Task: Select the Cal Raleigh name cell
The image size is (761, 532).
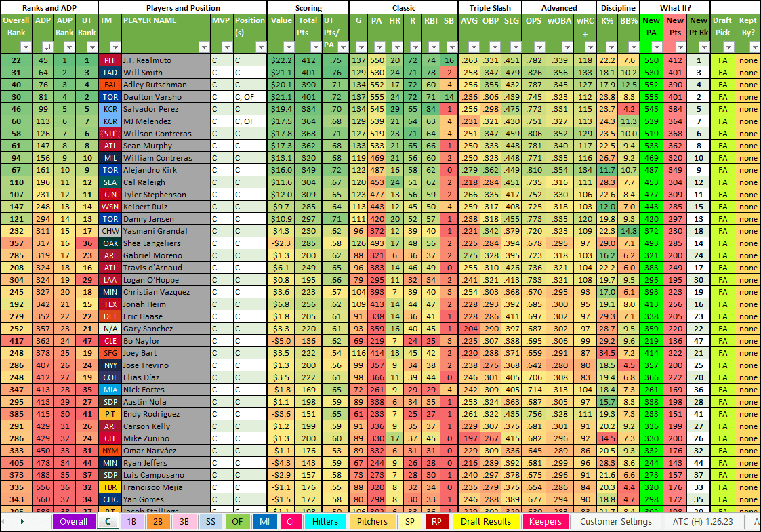Action: tap(166, 182)
